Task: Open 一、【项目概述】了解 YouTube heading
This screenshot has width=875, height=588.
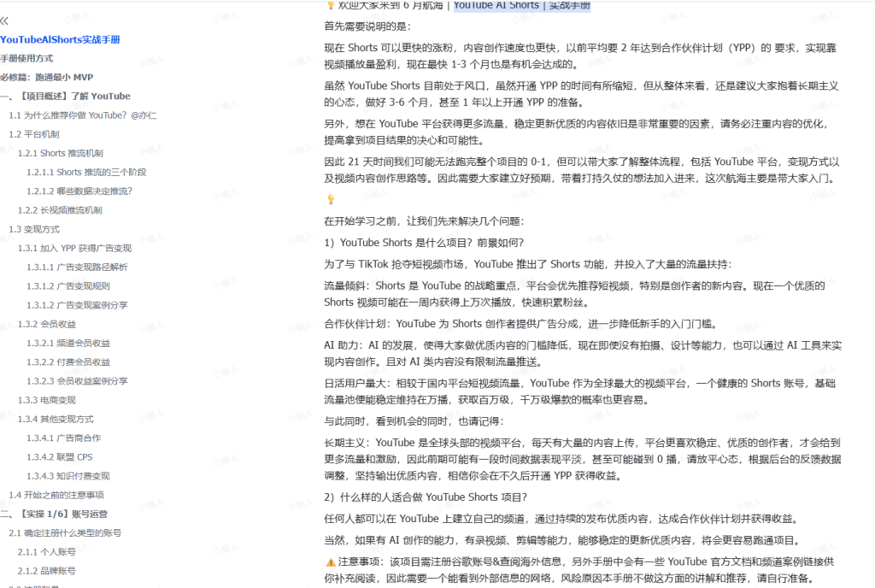Action: [x=65, y=97]
